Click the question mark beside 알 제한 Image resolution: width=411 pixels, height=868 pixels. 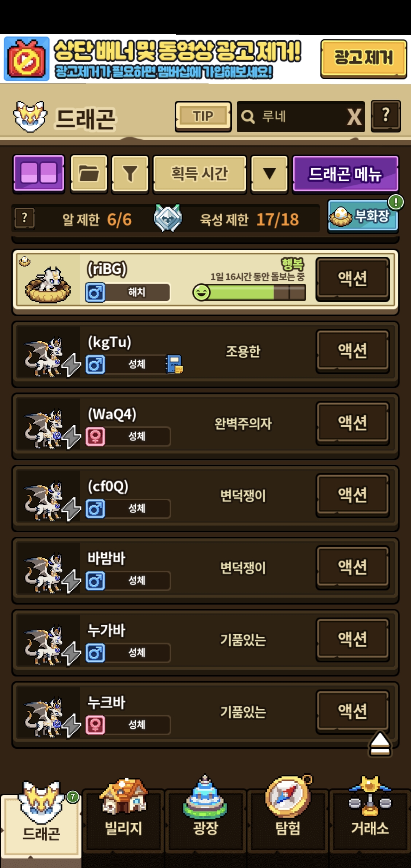click(x=25, y=219)
